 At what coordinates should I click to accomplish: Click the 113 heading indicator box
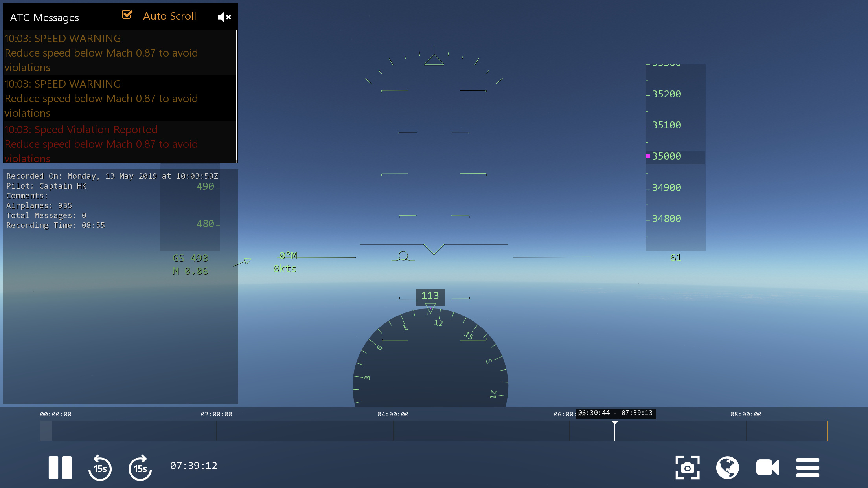coord(430,296)
